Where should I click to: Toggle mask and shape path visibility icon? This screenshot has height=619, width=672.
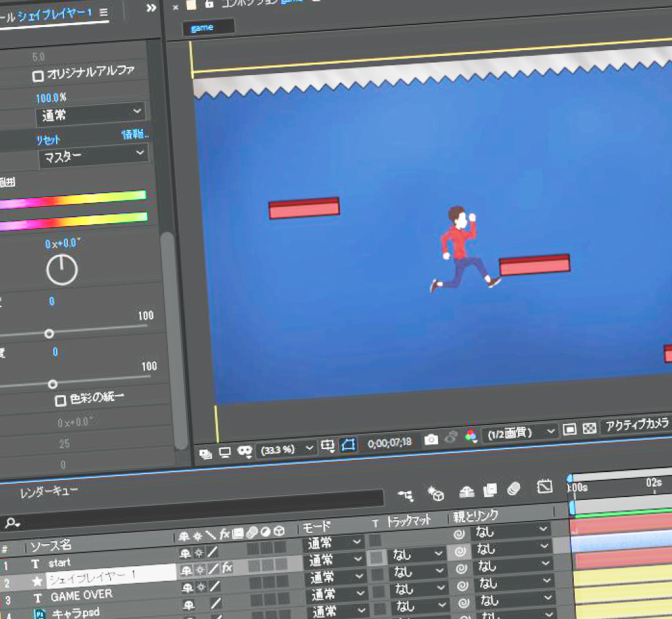pos(348,445)
